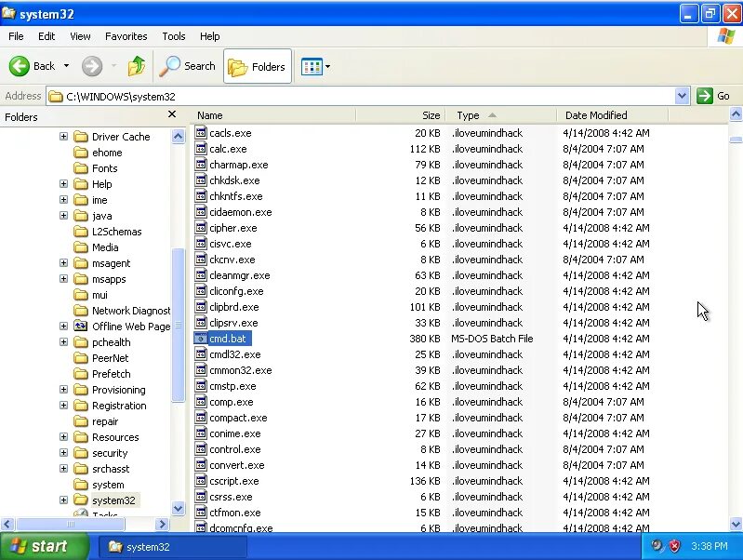Select the Prefetch folder in tree
Screen dimensions: 743x560
tap(111, 374)
